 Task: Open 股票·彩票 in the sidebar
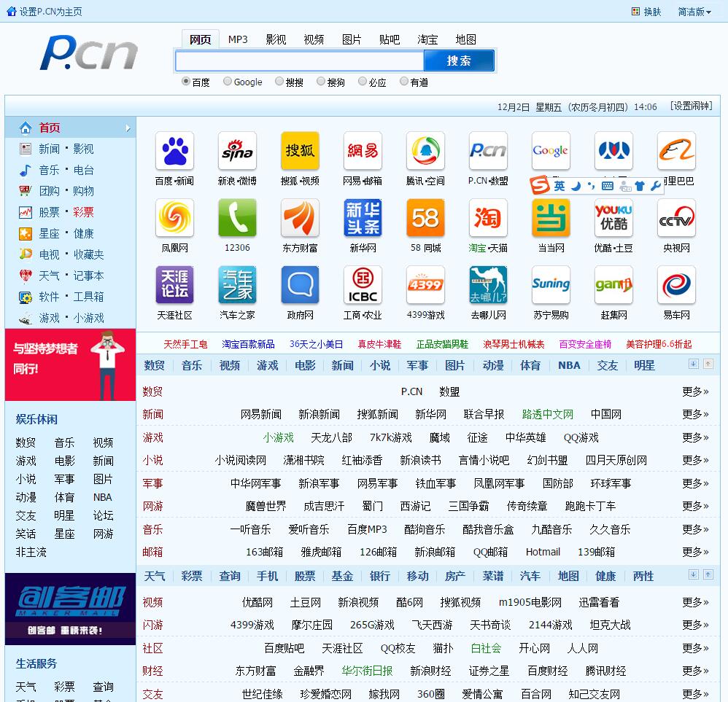point(66,212)
